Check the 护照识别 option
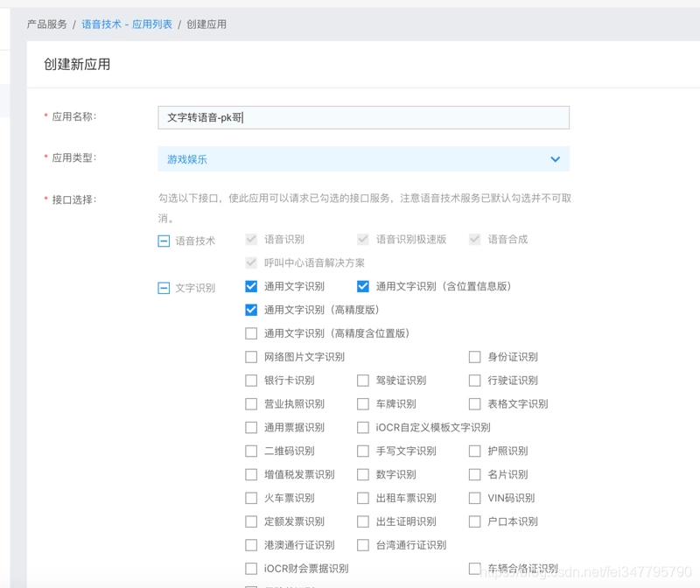 472,451
